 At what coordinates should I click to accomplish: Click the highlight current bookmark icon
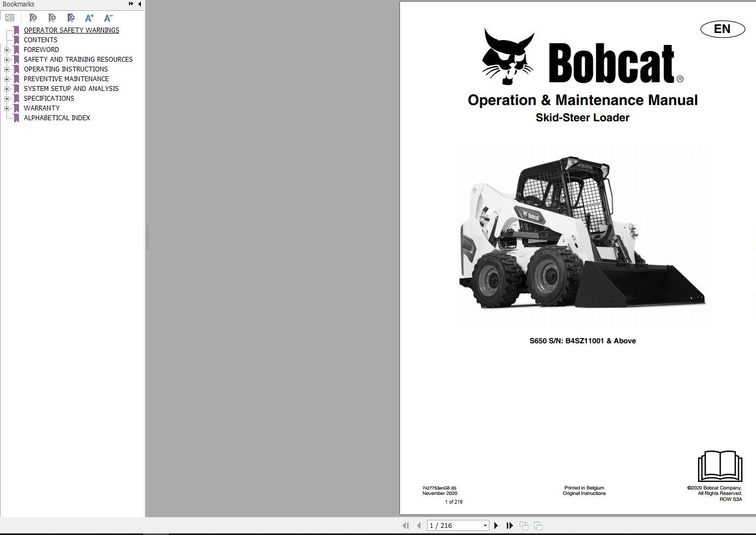[71, 18]
